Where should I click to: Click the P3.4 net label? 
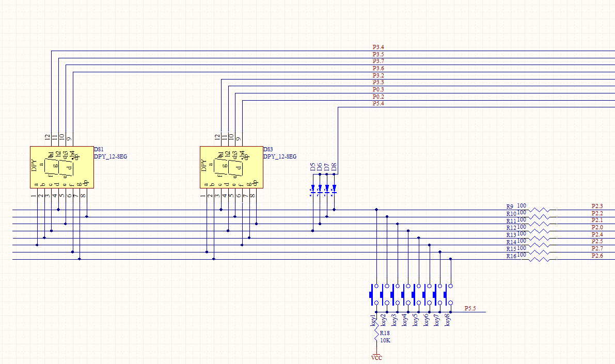tap(378, 47)
